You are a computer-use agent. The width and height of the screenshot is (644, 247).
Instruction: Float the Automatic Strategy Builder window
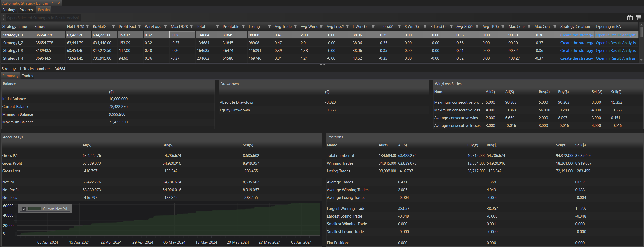pos(53,3)
